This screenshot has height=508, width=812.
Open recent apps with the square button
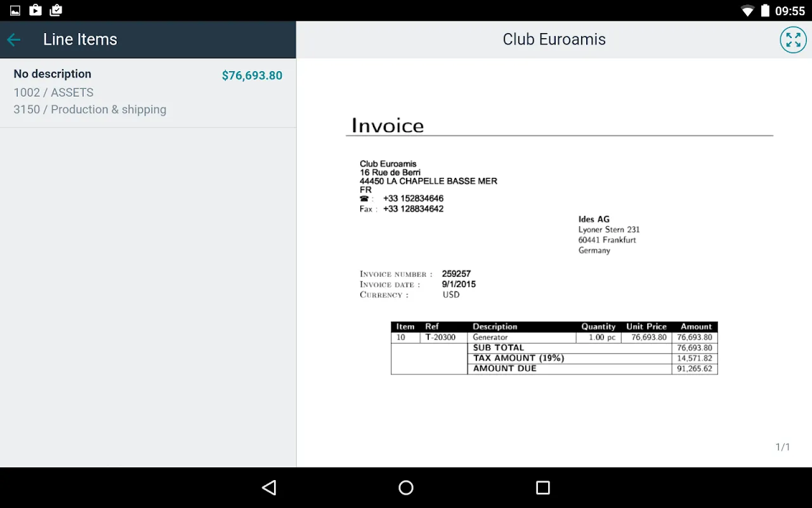pyautogui.click(x=542, y=487)
